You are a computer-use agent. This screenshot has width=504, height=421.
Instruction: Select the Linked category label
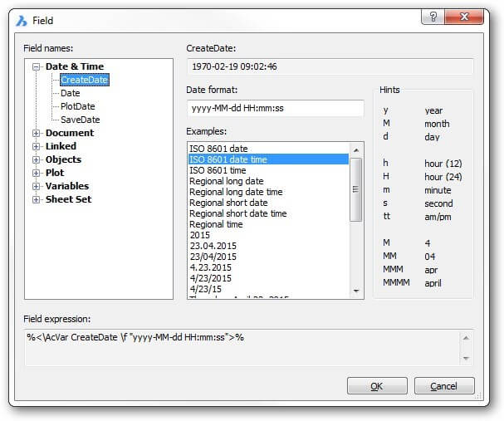pos(61,146)
